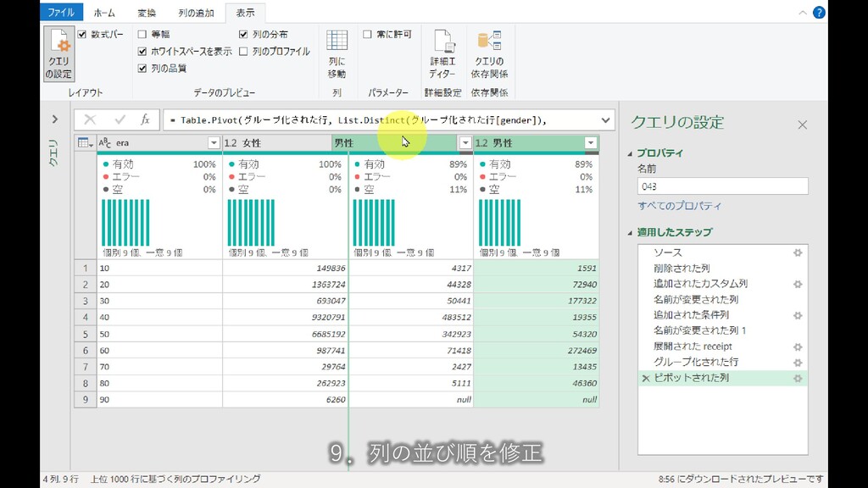The image size is (868, 488).
Task: Enable the 列のプロファイル checkbox
Action: click(244, 52)
